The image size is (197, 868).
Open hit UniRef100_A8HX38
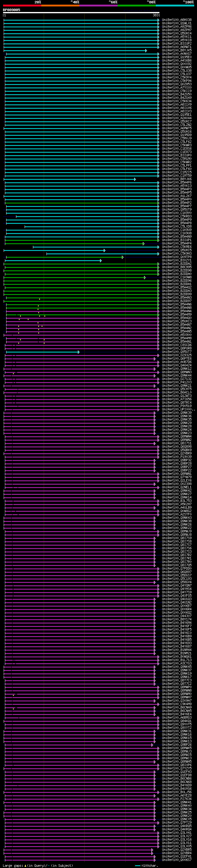177,20
